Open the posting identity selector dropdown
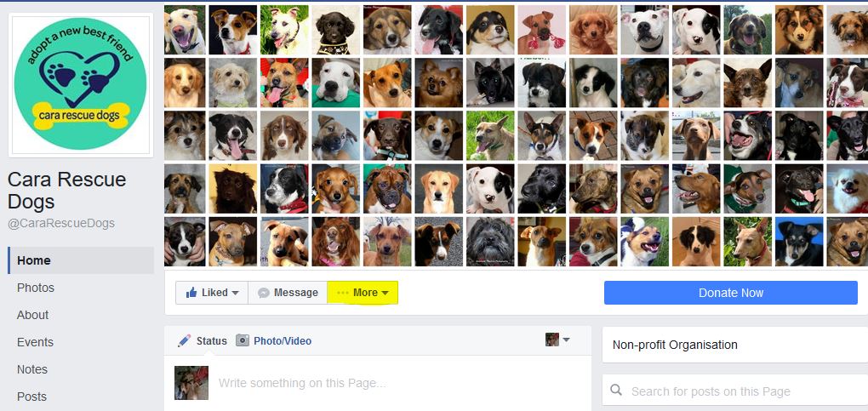868x411 pixels. (557, 340)
